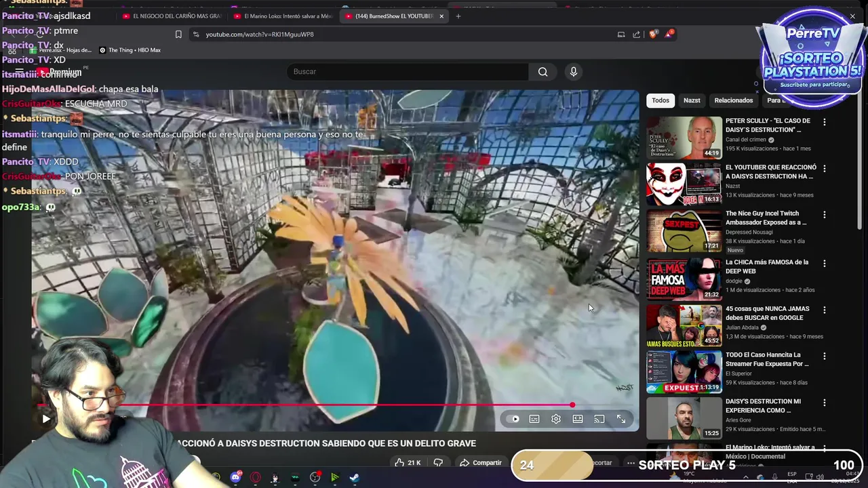Open 'Perre.xlsx - Hojas de...' bookmark
The height and width of the screenshot is (488, 868).
pos(60,50)
